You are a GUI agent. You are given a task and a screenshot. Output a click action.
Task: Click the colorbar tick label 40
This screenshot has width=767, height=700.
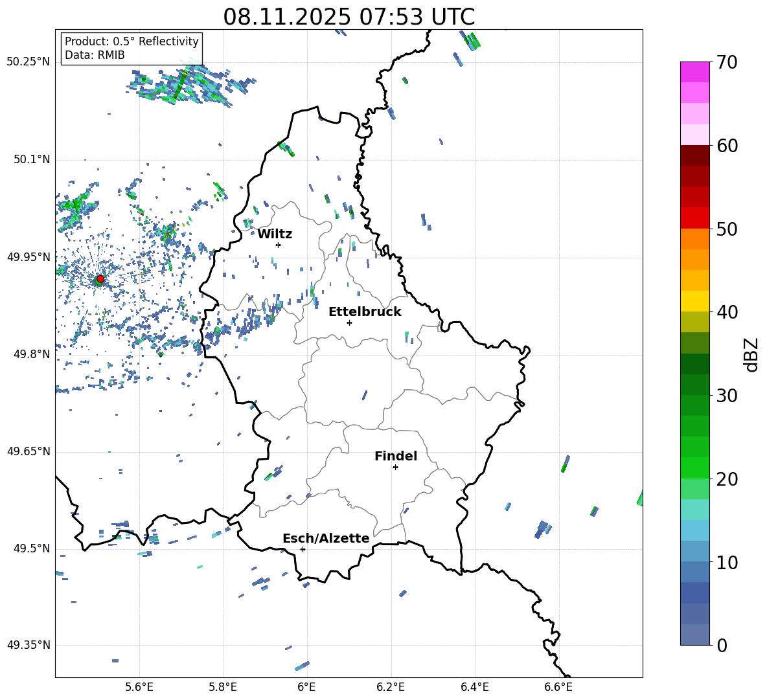pyautogui.click(x=727, y=312)
